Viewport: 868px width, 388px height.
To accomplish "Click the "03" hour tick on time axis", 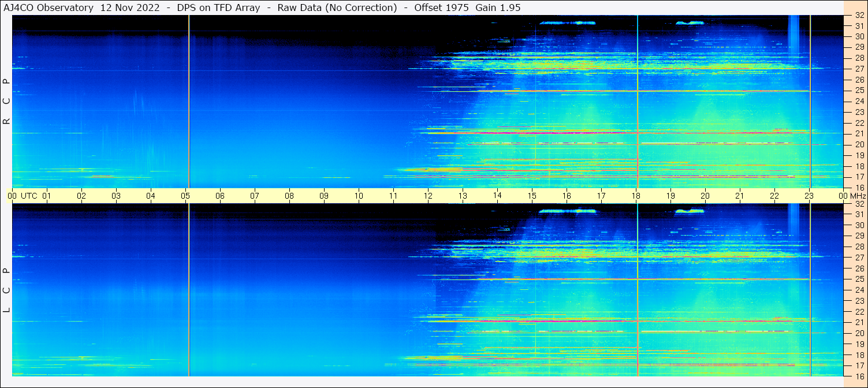I will (116, 196).
